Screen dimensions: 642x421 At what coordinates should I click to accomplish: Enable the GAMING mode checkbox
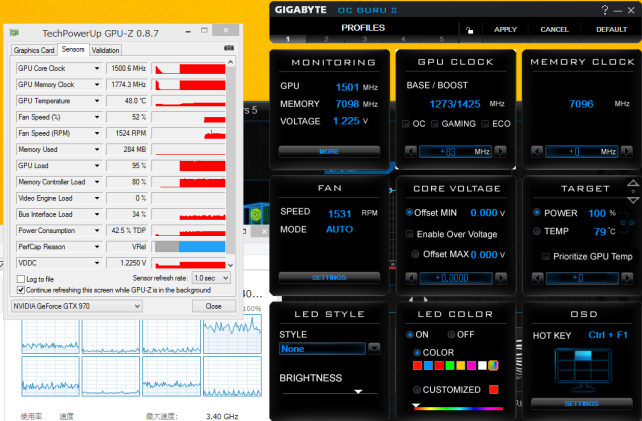click(x=435, y=124)
